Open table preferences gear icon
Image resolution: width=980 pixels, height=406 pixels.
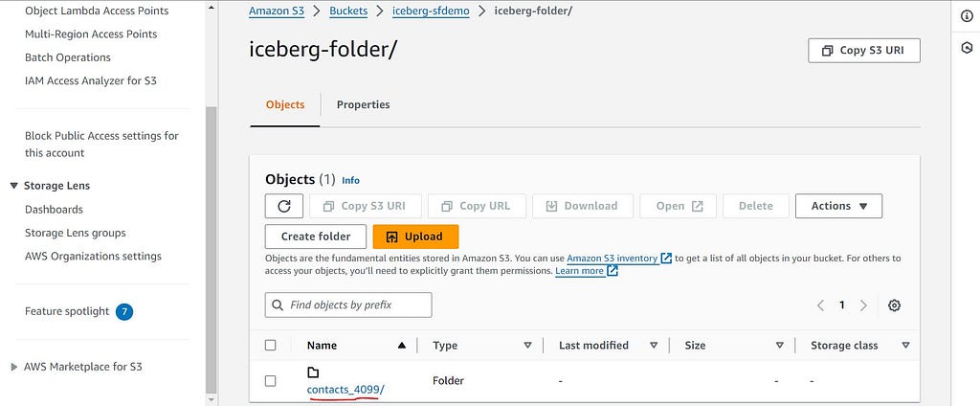tap(895, 305)
